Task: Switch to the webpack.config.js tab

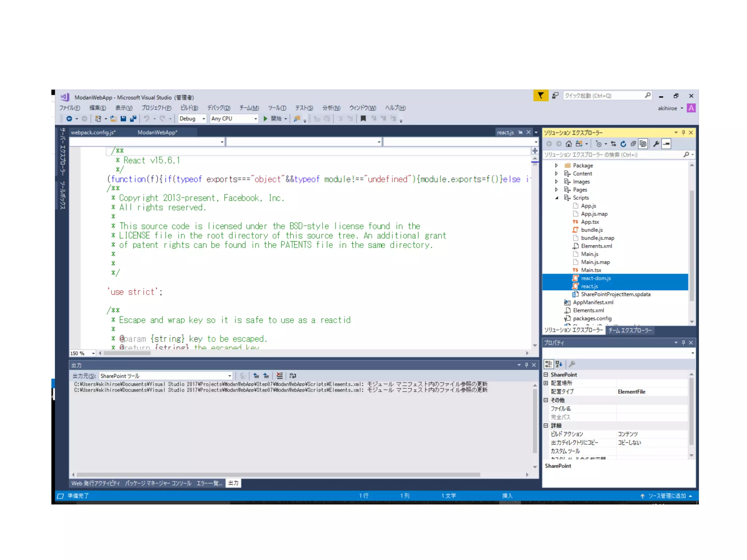Action: [x=93, y=132]
